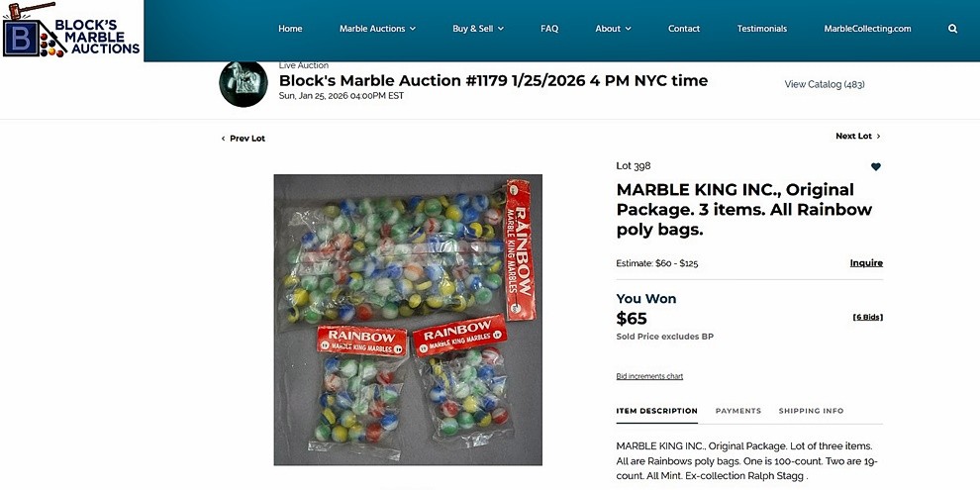980x490 pixels.
Task: Click the auction house round avatar
Action: 244,83
